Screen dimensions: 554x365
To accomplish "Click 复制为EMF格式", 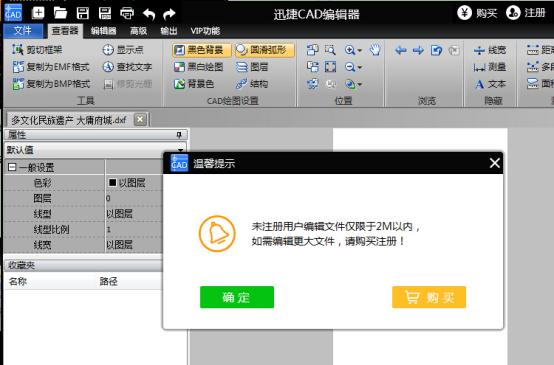I will click(51, 67).
